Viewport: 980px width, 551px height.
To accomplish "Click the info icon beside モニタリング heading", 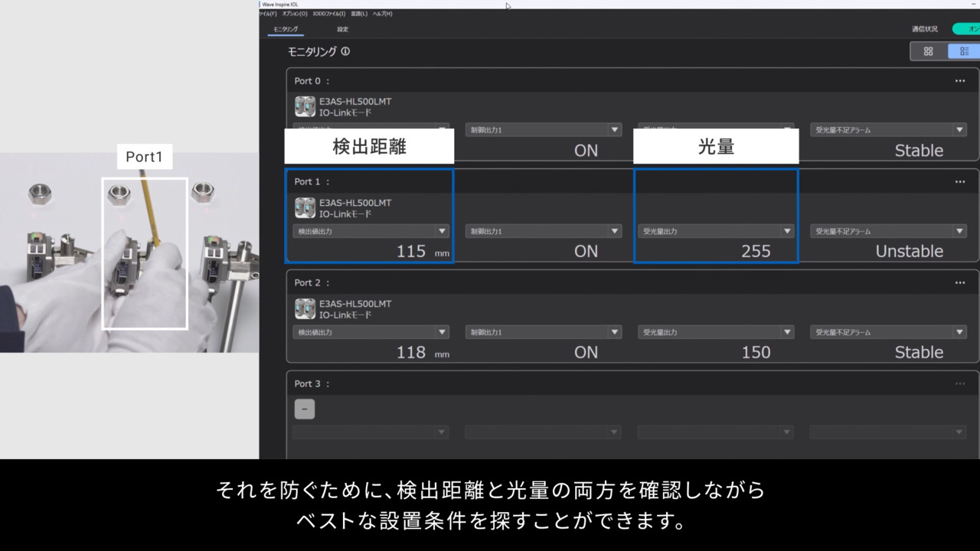I will coord(345,52).
